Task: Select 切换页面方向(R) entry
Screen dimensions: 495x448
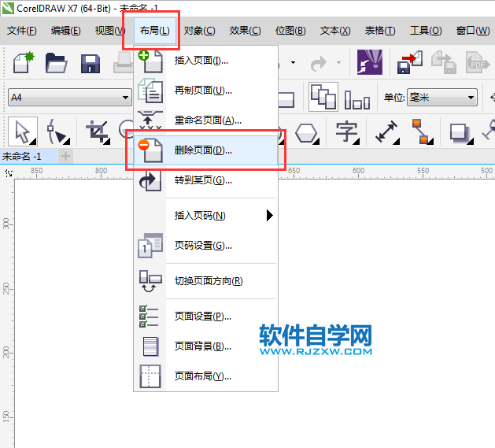Action: tap(206, 281)
